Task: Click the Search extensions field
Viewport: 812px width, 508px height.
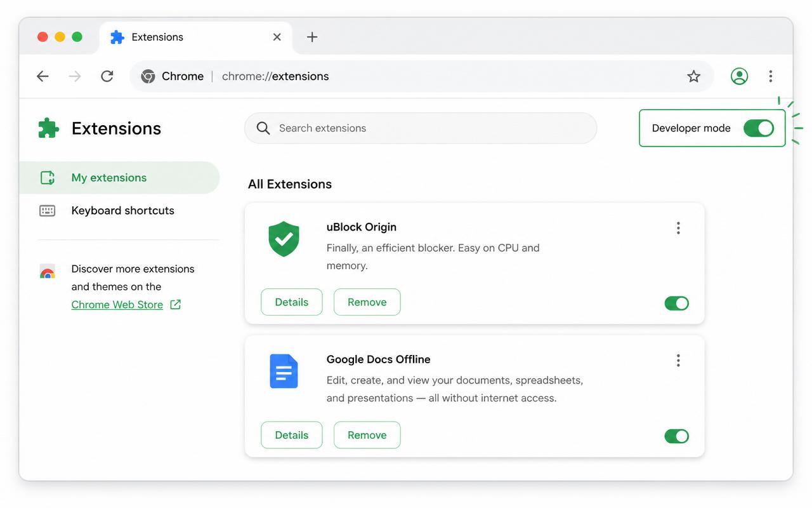Action: point(421,128)
